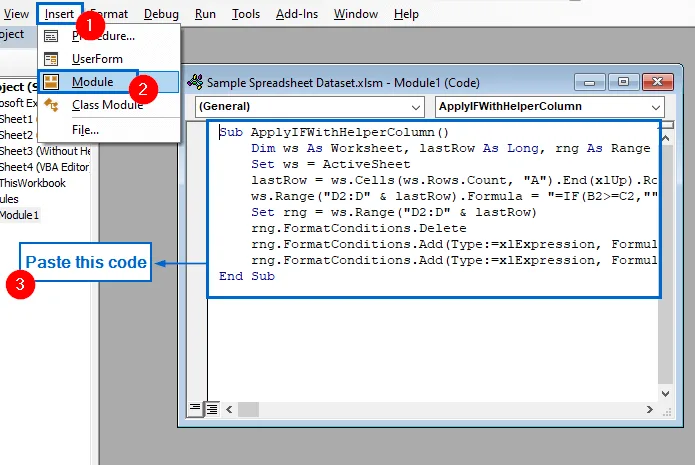Viewport: 695px width, 465px height.
Task: Open the Add-Ins menu
Action: click(297, 14)
